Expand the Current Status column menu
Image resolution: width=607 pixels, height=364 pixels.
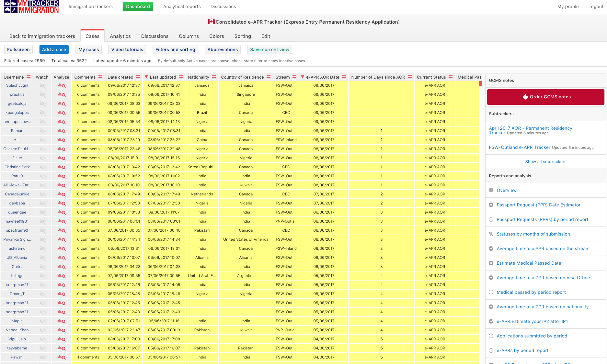click(451, 77)
